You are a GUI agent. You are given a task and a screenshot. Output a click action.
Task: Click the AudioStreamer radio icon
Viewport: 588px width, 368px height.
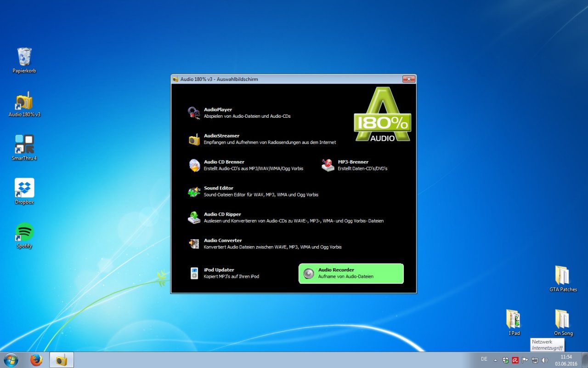[x=194, y=139]
